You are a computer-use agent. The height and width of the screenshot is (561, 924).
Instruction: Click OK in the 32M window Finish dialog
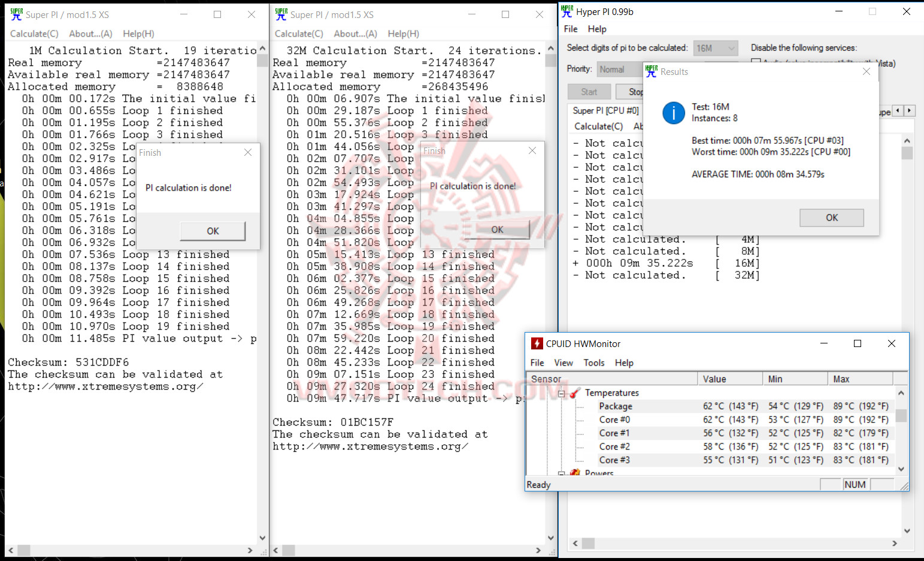[497, 230]
